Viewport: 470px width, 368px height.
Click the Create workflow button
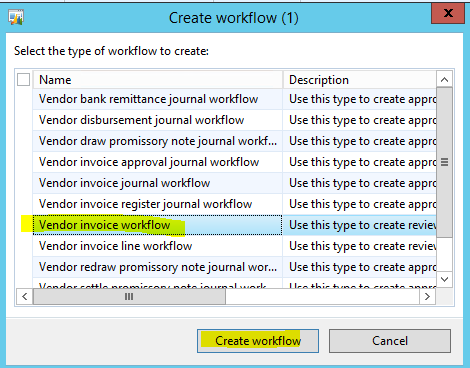(x=258, y=341)
